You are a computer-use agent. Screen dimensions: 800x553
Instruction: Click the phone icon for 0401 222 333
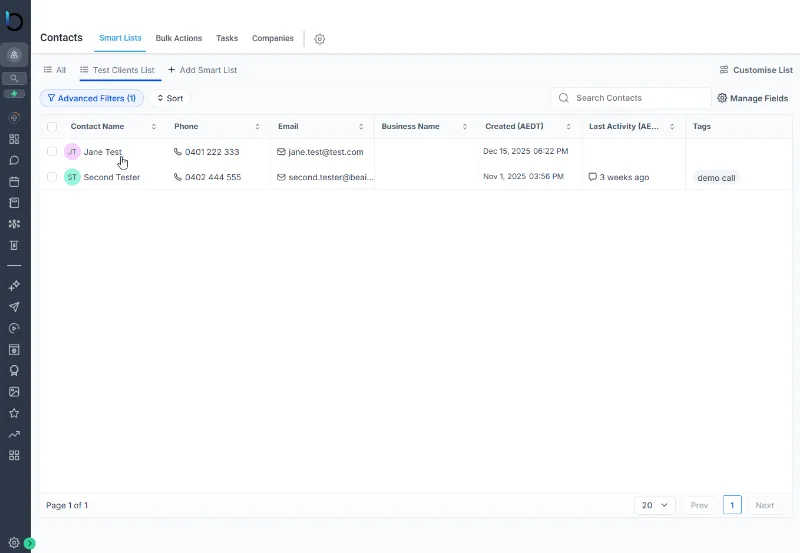(x=178, y=152)
